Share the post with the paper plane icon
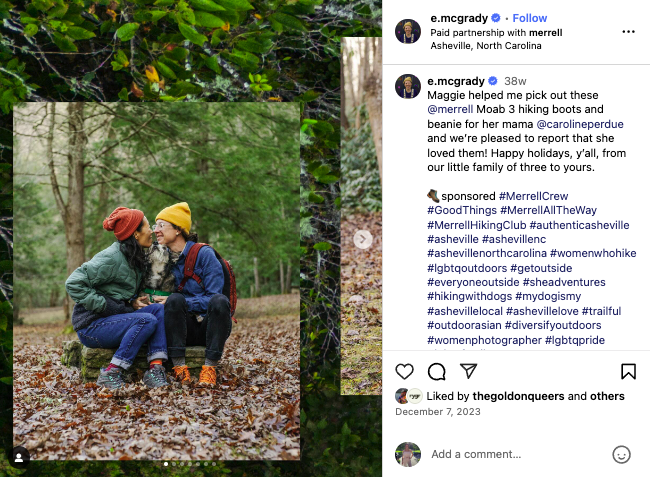 pyautogui.click(x=468, y=372)
